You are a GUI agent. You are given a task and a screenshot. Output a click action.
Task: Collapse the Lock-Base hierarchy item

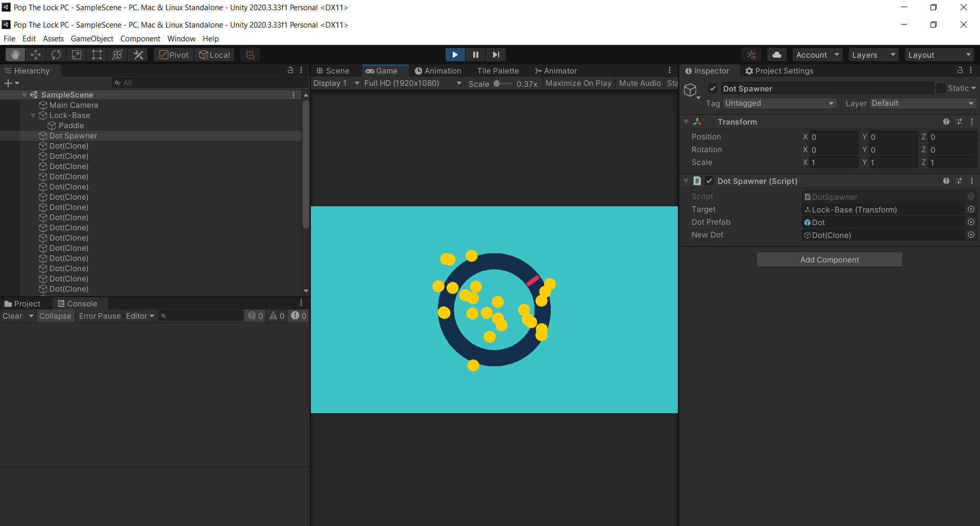(x=33, y=115)
